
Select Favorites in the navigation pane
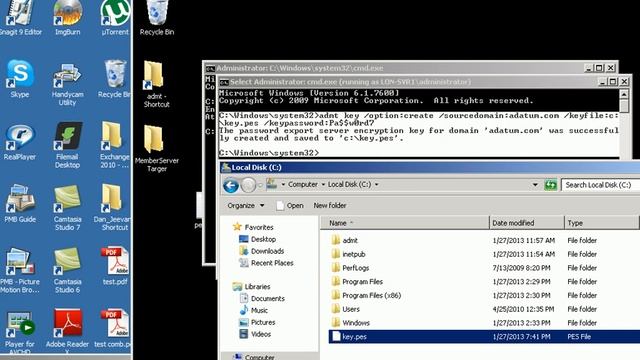[253, 227]
